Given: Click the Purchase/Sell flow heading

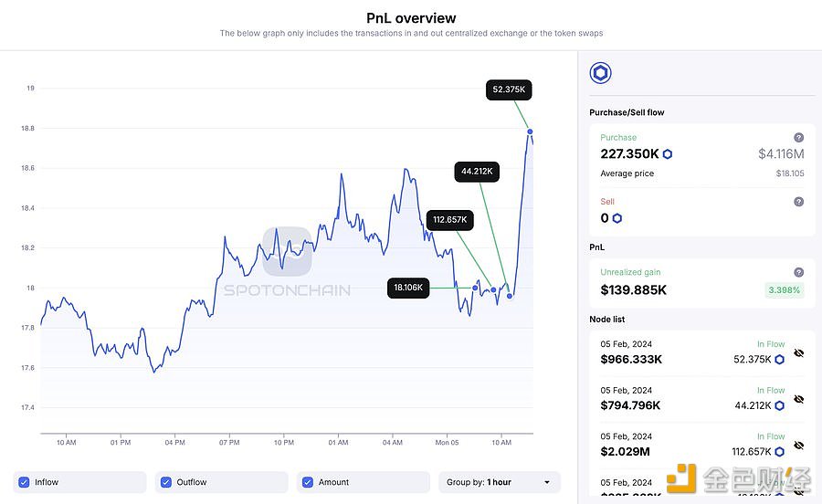Looking at the screenshot, I should pyautogui.click(x=627, y=112).
